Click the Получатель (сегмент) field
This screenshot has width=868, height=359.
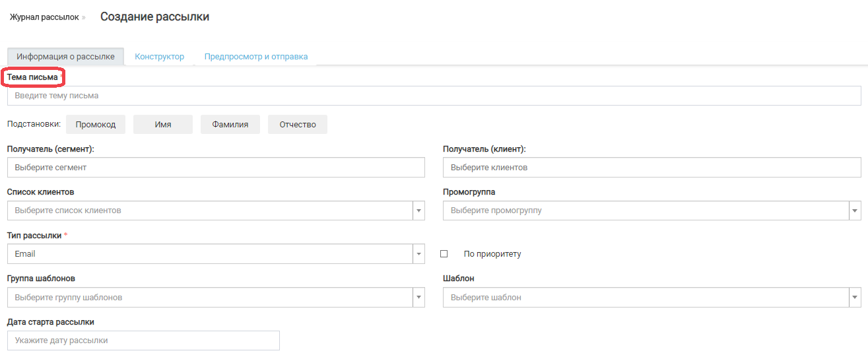(x=216, y=168)
